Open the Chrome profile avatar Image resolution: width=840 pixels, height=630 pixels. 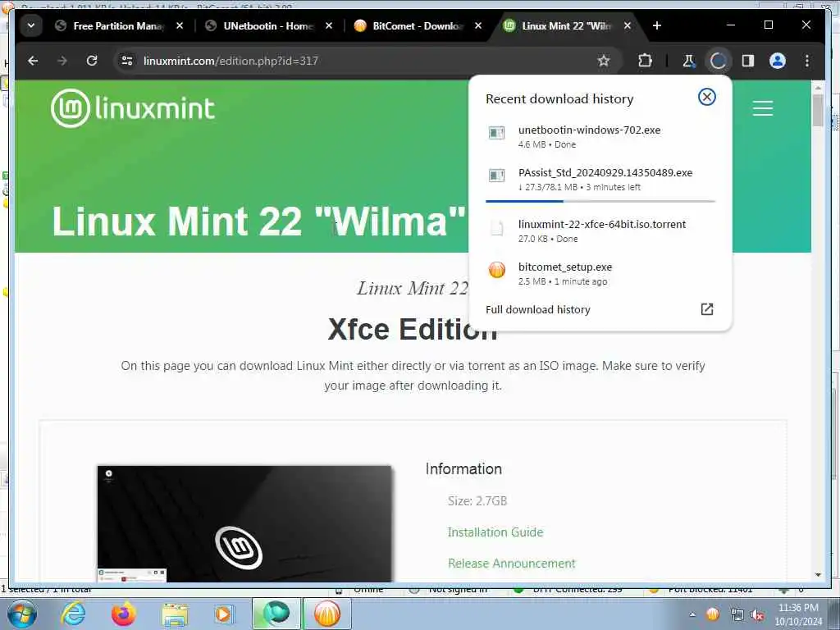(778, 61)
